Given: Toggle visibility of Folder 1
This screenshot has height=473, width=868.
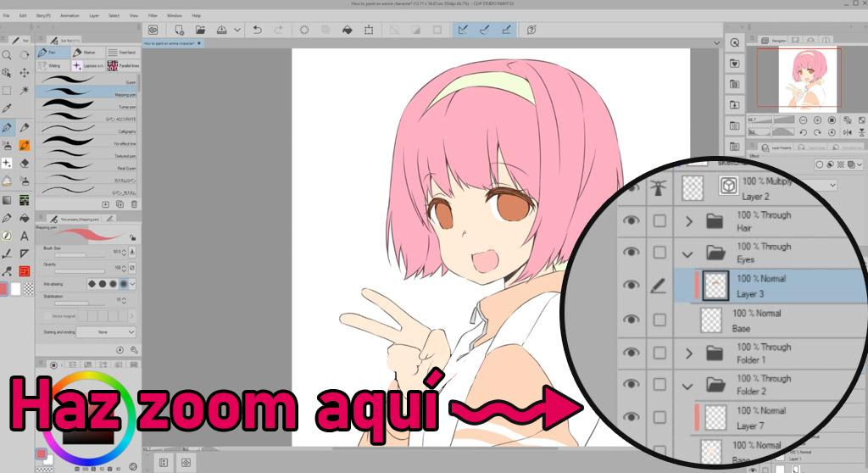Looking at the screenshot, I should (x=631, y=353).
